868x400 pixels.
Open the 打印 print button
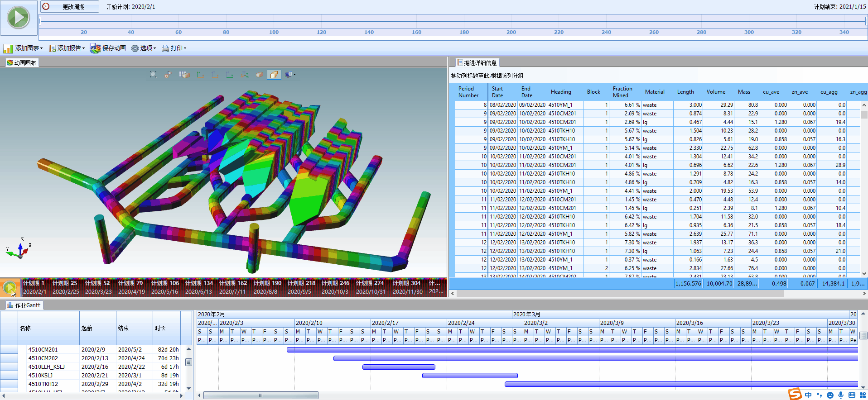[x=174, y=48]
